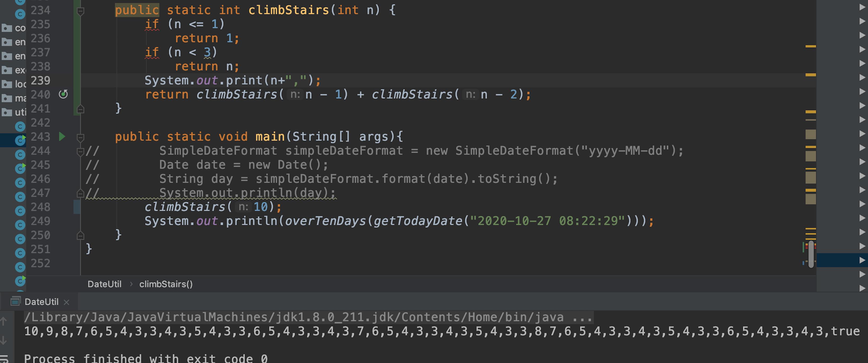This screenshot has height=363, width=868.
Task: Open the 'uti' folder in project tree
Action: [x=13, y=112]
